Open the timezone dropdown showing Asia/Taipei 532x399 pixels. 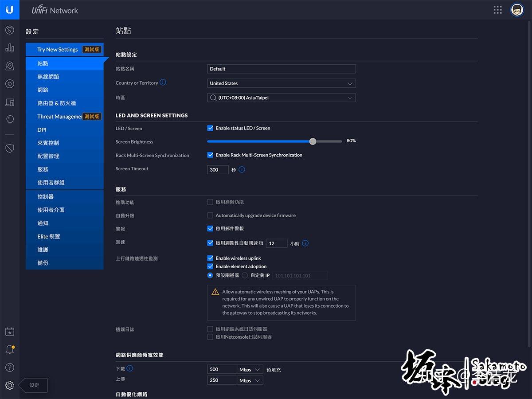point(281,98)
